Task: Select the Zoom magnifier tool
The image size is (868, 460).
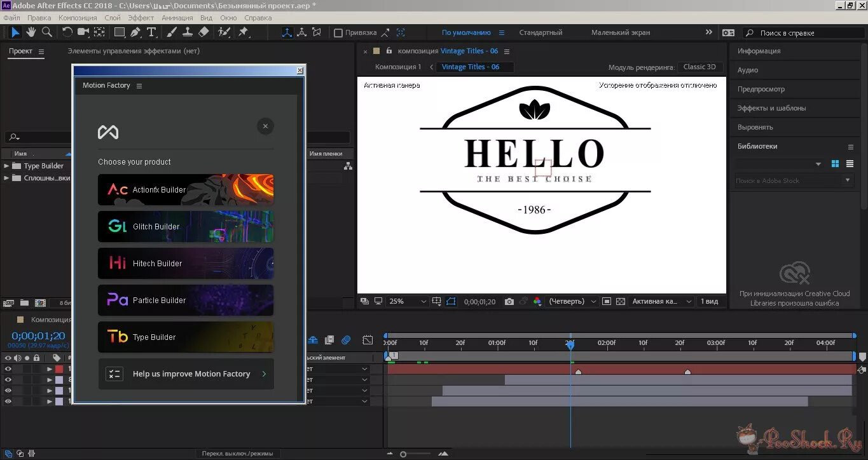Action: pyautogui.click(x=46, y=32)
